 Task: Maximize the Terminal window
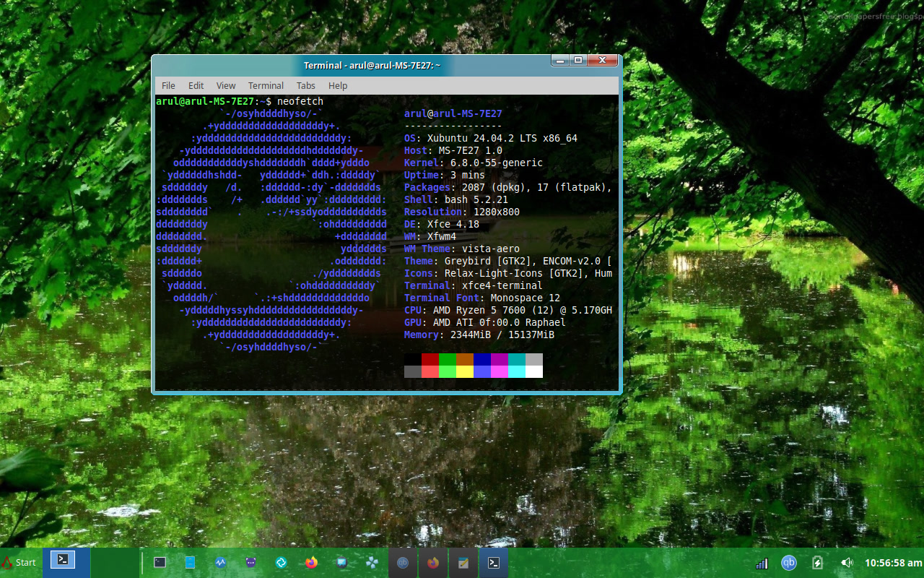point(578,61)
